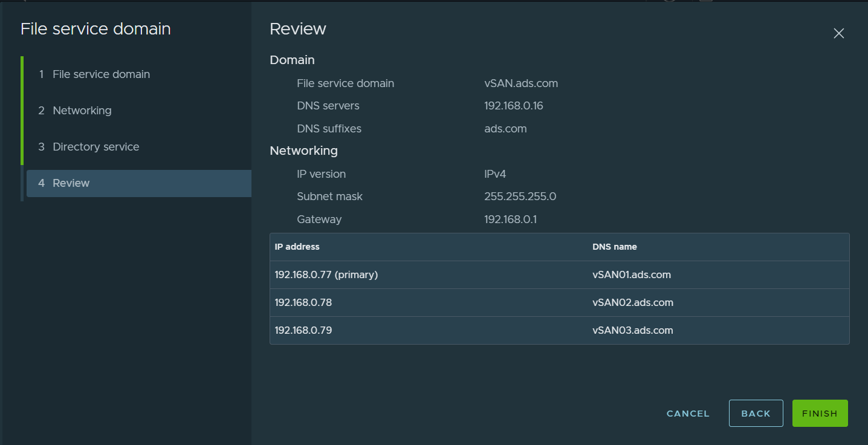The height and width of the screenshot is (445, 868).
Task: Click the IPv4 value
Action: coord(495,174)
